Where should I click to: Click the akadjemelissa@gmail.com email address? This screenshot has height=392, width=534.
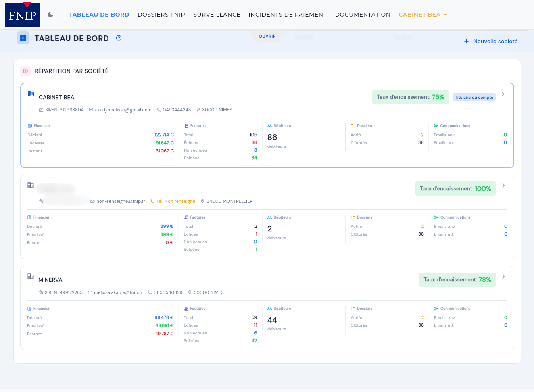tap(123, 110)
